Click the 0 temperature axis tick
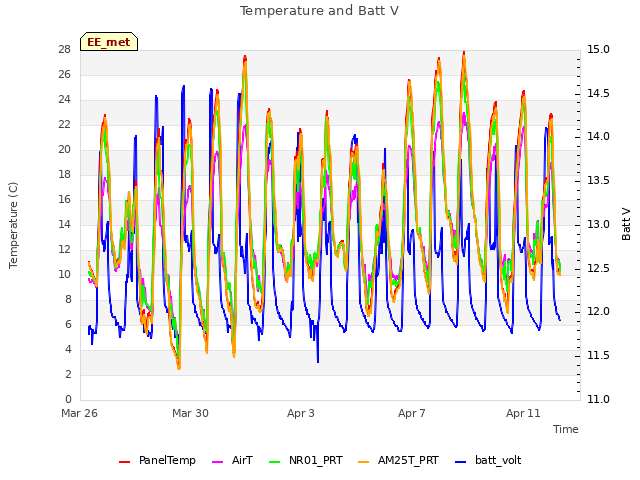Image resolution: width=640 pixels, height=480 pixels. 68,399
